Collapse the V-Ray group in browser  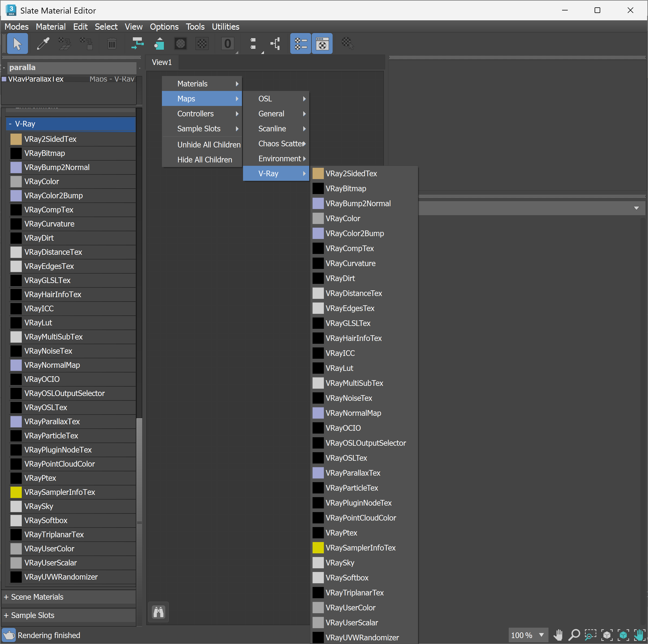(10, 124)
